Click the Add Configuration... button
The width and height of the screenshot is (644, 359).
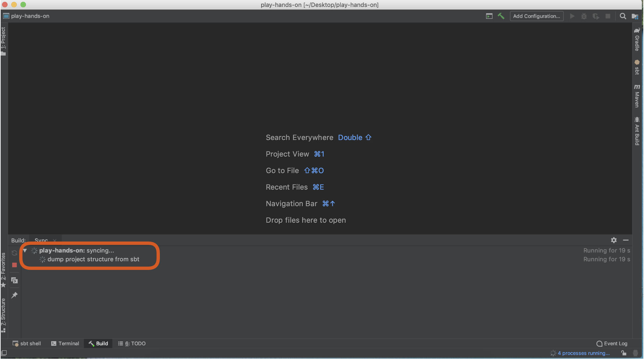(x=536, y=16)
